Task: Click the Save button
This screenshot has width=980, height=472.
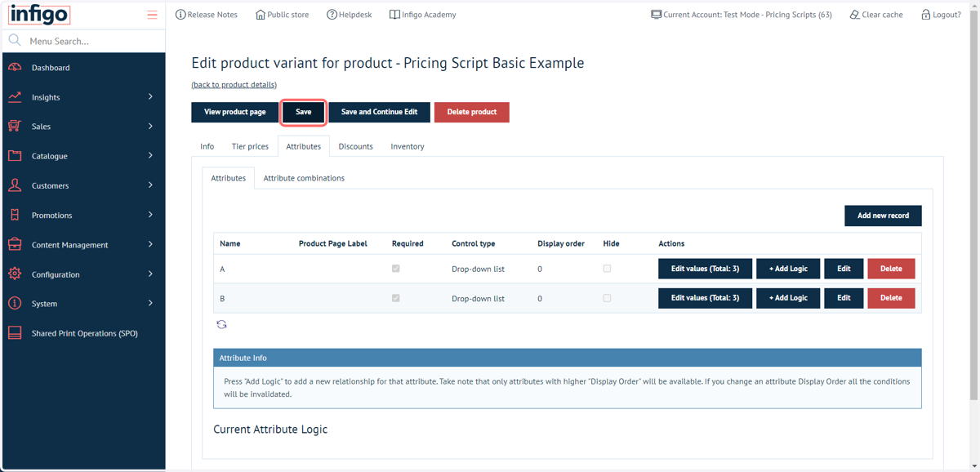Action: click(x=304, y=112)
